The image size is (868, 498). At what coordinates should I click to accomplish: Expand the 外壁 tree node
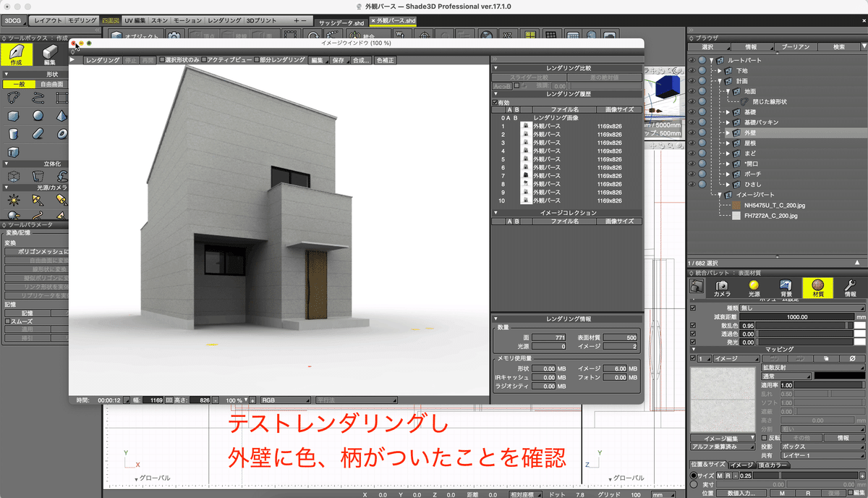click(728, 133)
